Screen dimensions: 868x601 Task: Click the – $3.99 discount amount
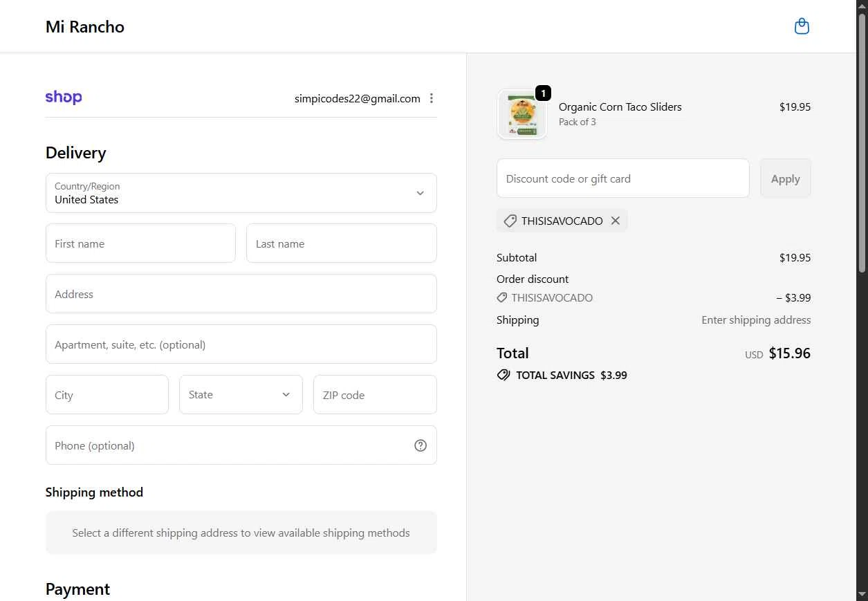point(793,298)
